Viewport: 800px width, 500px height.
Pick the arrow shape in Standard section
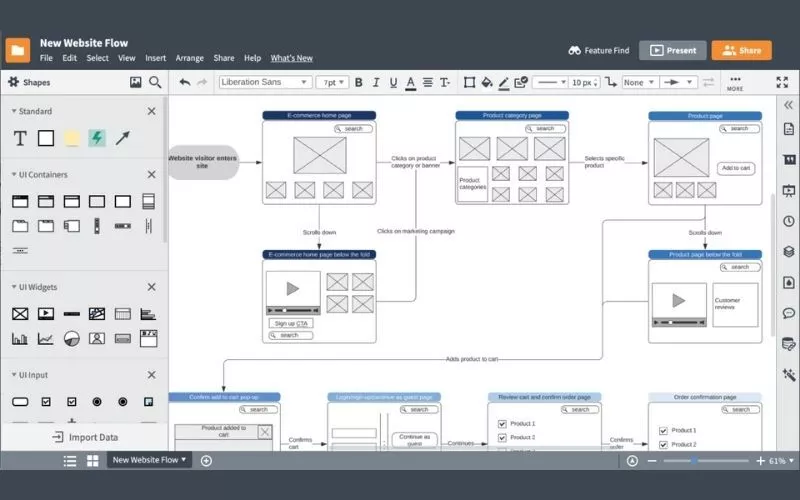click(123, 138)
